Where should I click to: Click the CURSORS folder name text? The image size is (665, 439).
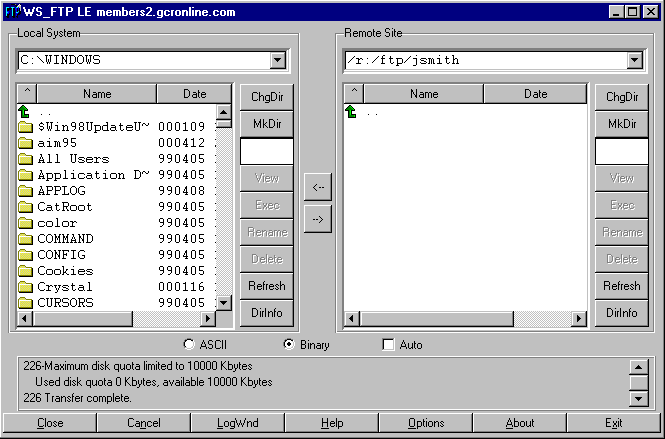pyautogui.click(x=65, y=303)
